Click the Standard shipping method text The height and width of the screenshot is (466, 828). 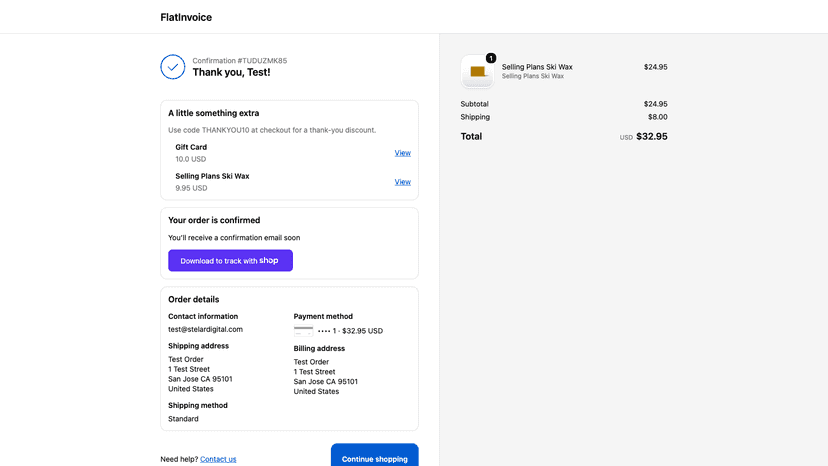tap(183, 419)
